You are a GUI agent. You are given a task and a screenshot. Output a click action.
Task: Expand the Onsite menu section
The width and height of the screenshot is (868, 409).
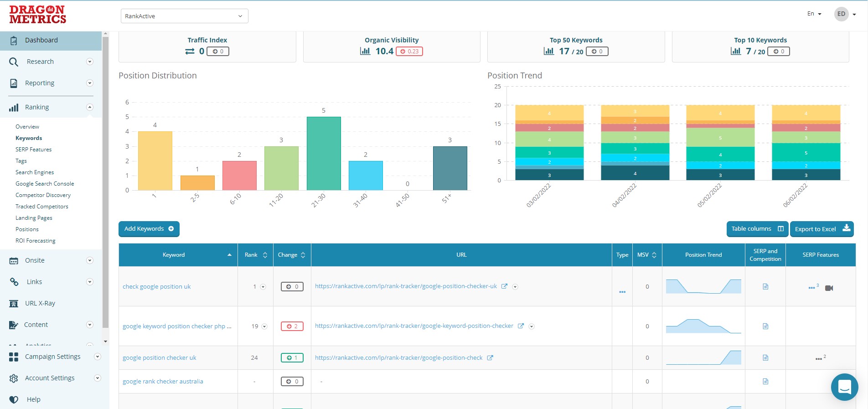(90, 260)
